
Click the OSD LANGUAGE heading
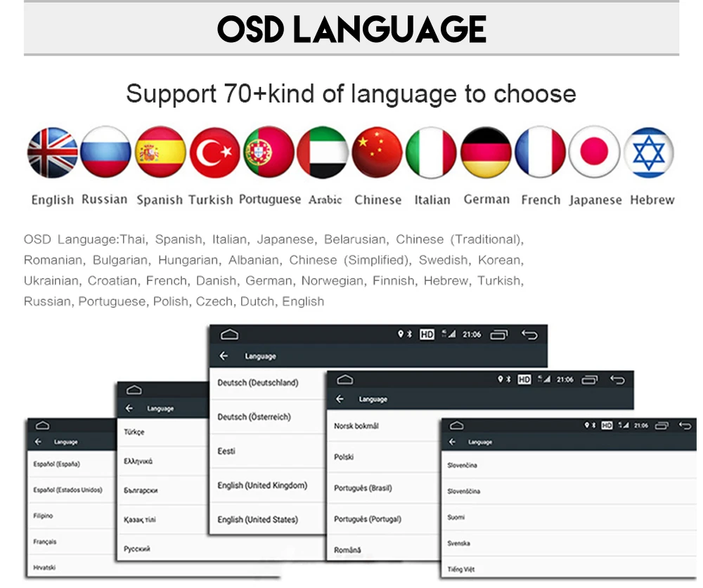coord(351,29)
